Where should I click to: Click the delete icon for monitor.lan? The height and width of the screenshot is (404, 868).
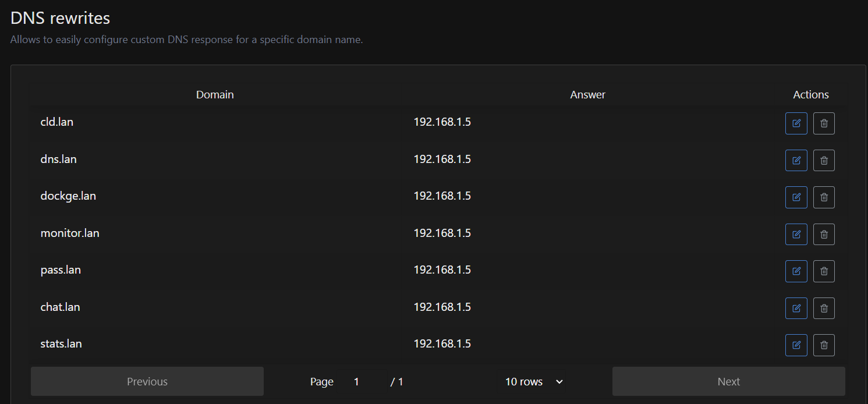tap(824, 234)
